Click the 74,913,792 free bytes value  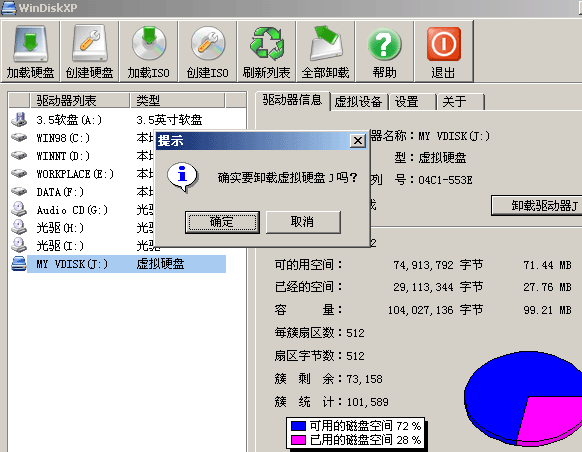(424, 265)
